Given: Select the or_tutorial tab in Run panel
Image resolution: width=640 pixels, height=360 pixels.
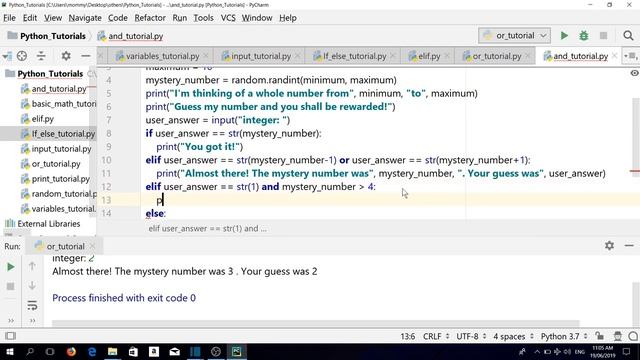Looking at the screenshot, I should [65, 246].
